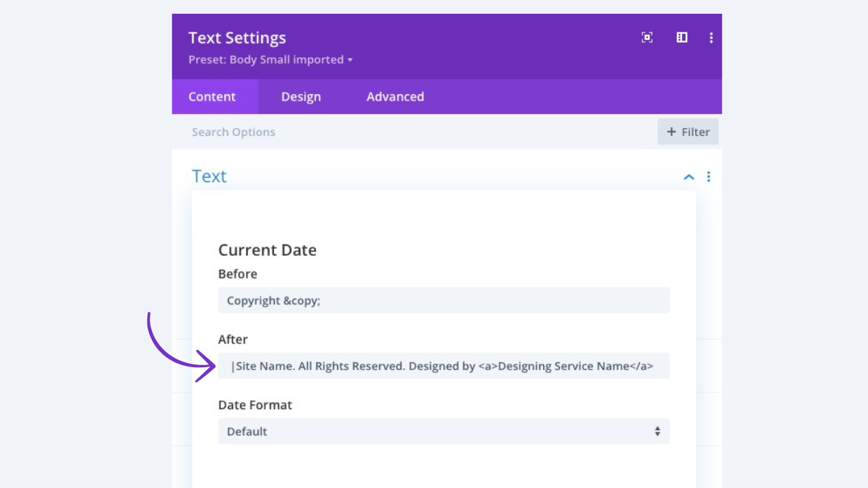868x488 pixels.
Task: Switch to the Content tab
Action: click(215, 97)
